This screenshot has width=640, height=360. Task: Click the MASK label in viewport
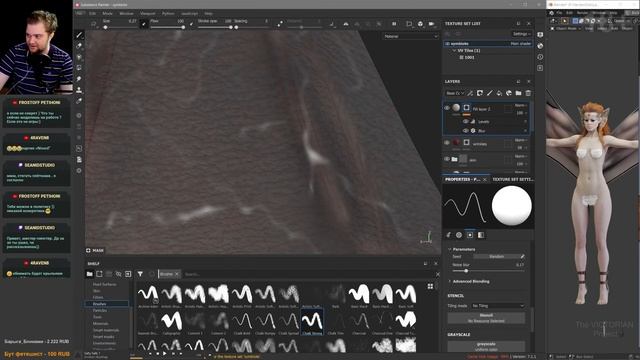[95, 250]
